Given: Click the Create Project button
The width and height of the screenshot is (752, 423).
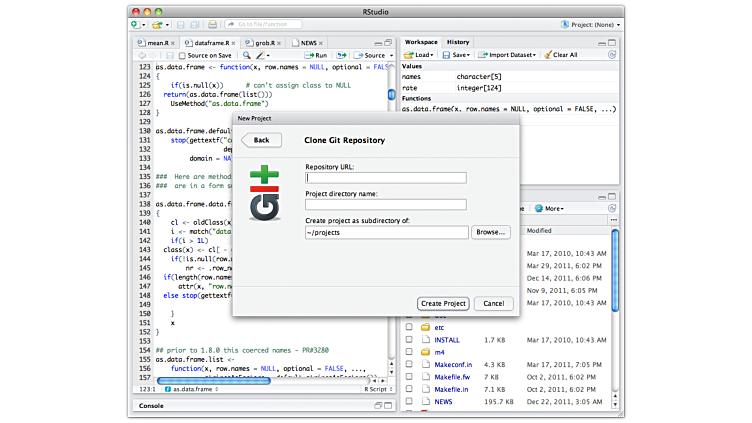Looking at the screenshot, I should point(443,303).
